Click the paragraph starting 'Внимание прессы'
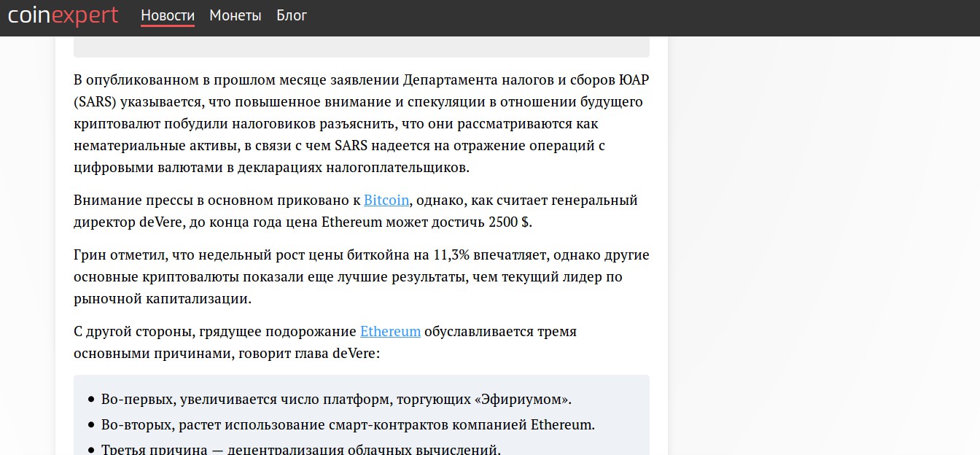The image size is (980, 455). [356, 211]
